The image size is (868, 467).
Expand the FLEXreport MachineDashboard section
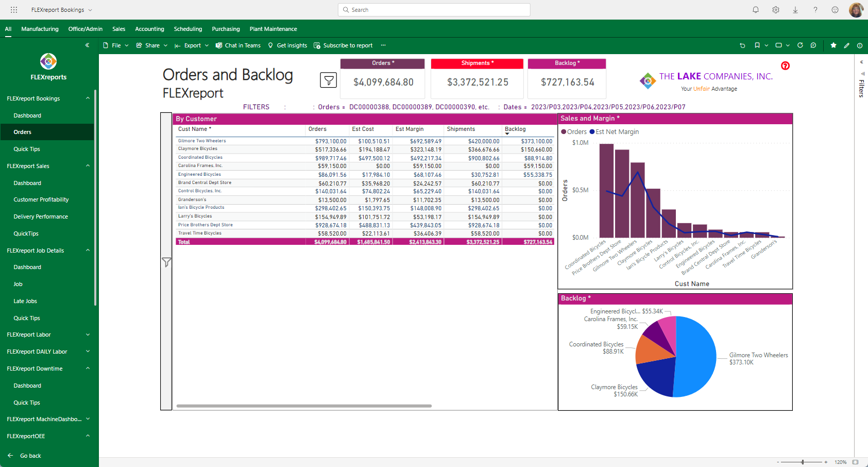pos(88,419)
